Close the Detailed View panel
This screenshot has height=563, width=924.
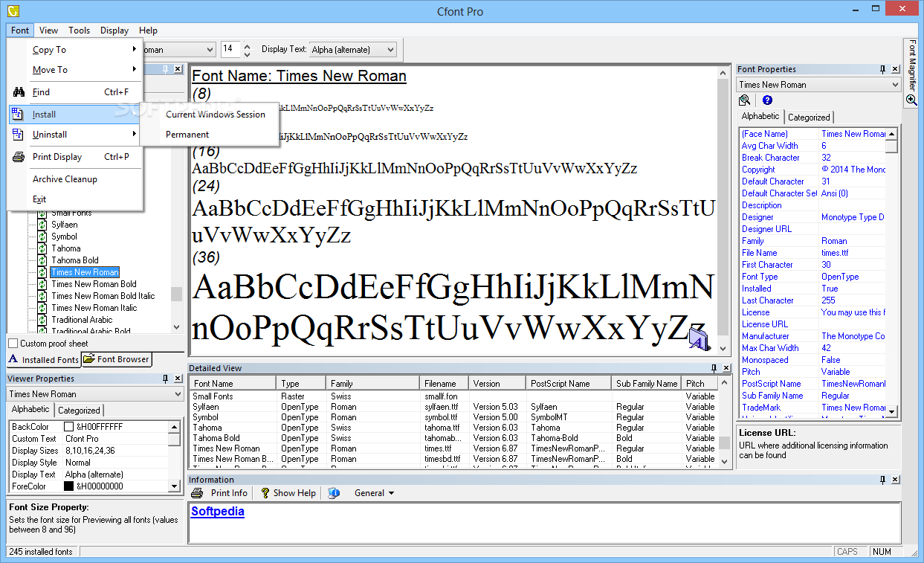tap(726, 368)
